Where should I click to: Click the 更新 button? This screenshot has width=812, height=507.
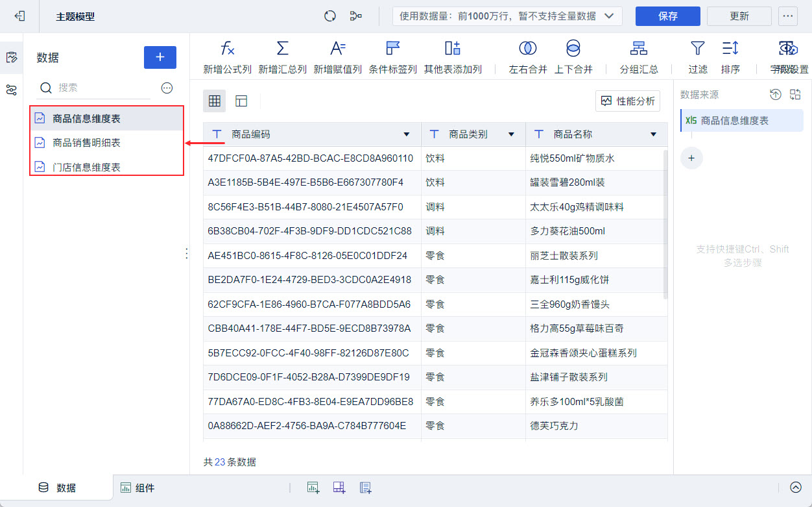click(x=739, y=16)
